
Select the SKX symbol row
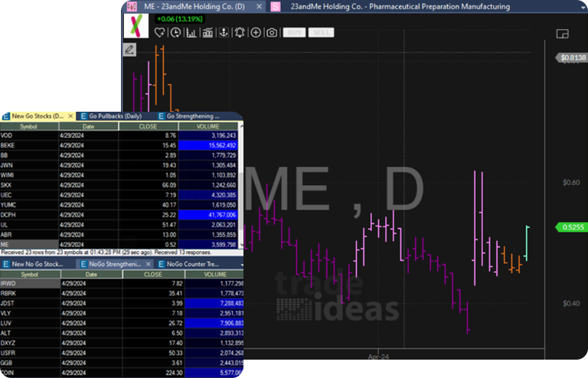point(119,185)
